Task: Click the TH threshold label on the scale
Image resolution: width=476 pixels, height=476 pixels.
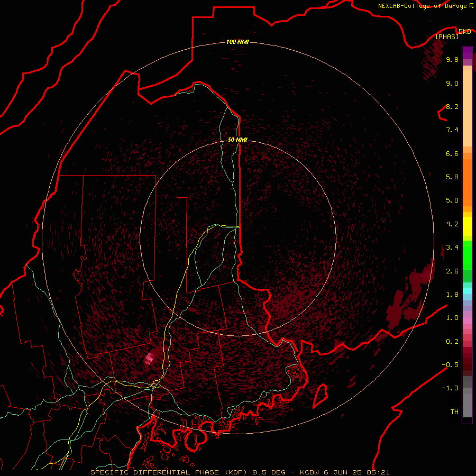Action: [454, 412]
